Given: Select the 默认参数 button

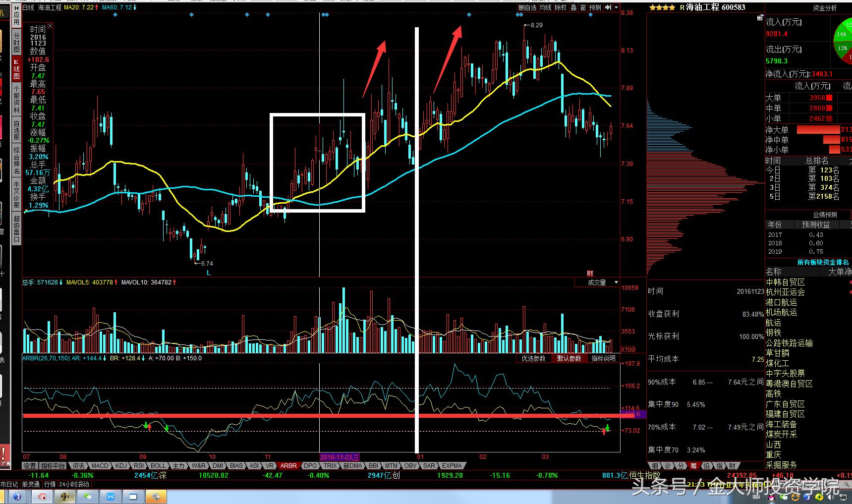Looking at the screenshot, I should (x=569, y=358).
